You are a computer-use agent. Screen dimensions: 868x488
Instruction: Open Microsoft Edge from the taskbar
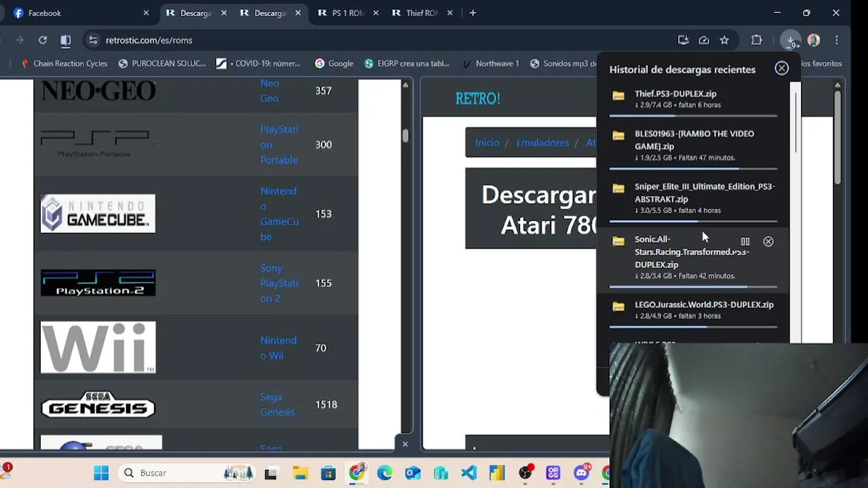pyautogui.click(x=384, y=473)
